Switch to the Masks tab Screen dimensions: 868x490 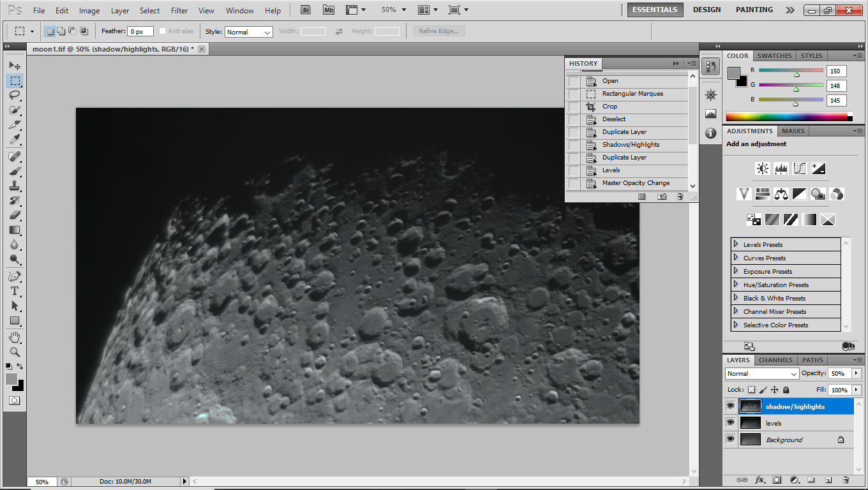click(793, 131)
